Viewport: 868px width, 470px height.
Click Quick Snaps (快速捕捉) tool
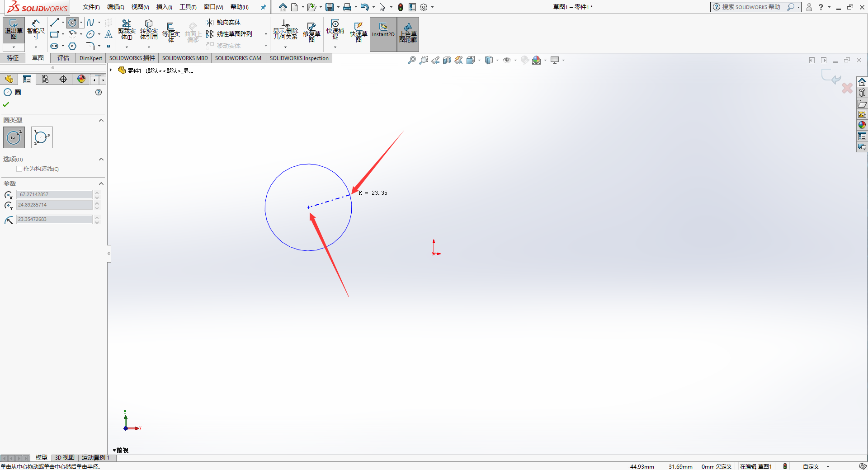[x=335, y=30]
